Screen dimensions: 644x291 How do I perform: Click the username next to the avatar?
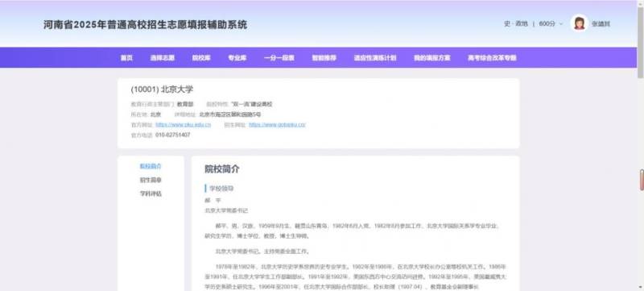point(601,24)
